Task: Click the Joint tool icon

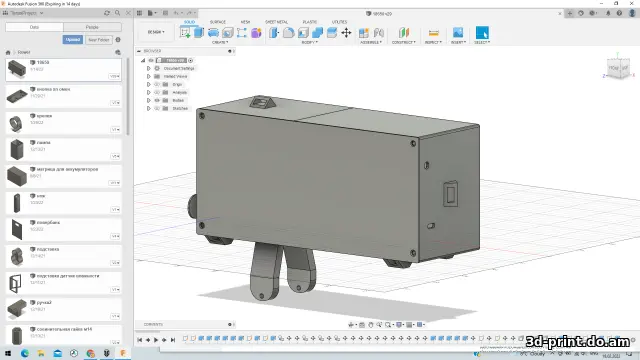Action: pos(378,33)
